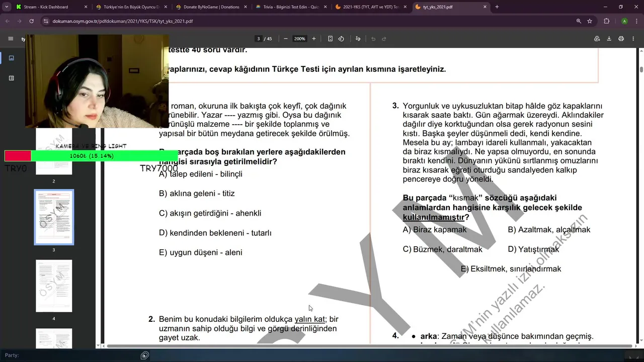644x362 pixels.
Task: Save PDF to Google Drive icon
Action: tap(597, 39)
